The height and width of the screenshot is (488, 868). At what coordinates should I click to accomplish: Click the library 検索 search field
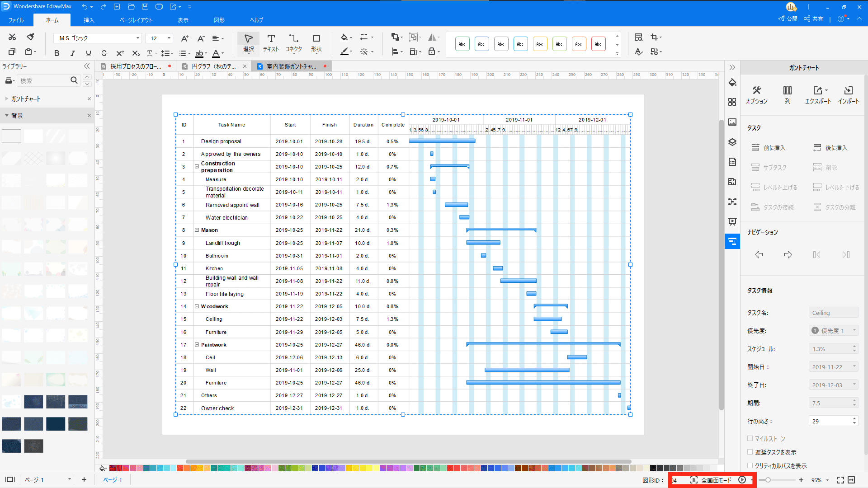point(43,81)
